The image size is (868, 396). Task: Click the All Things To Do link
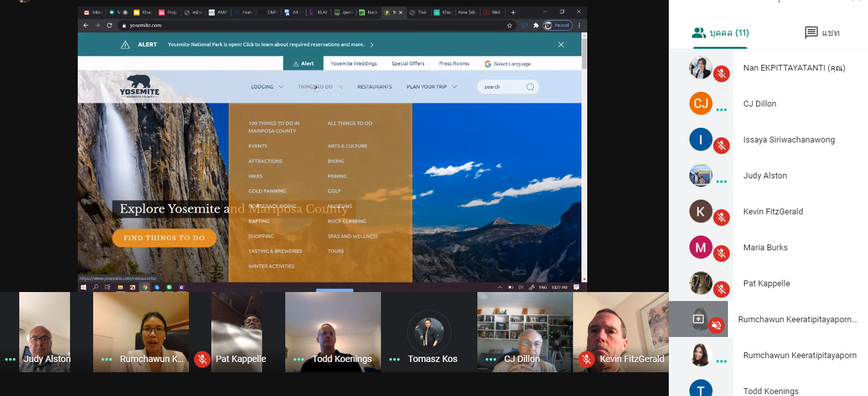[x=350, y=123]
